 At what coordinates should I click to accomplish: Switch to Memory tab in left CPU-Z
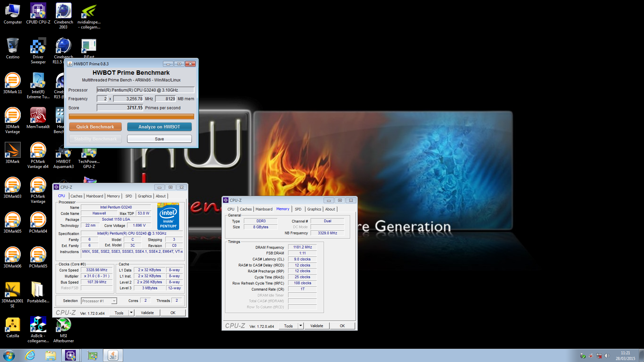point(113,196)
